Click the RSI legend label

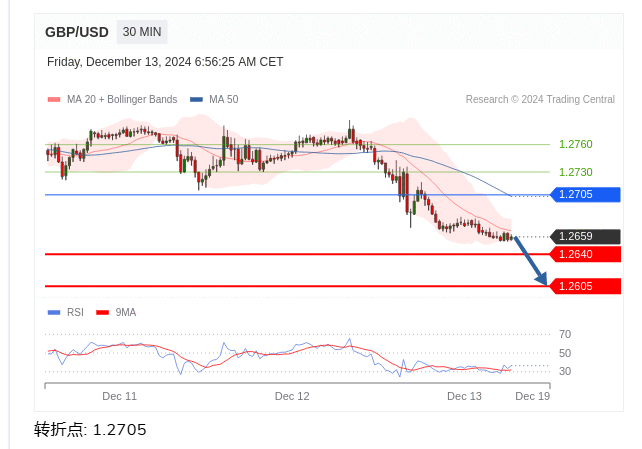click(75, 313)
